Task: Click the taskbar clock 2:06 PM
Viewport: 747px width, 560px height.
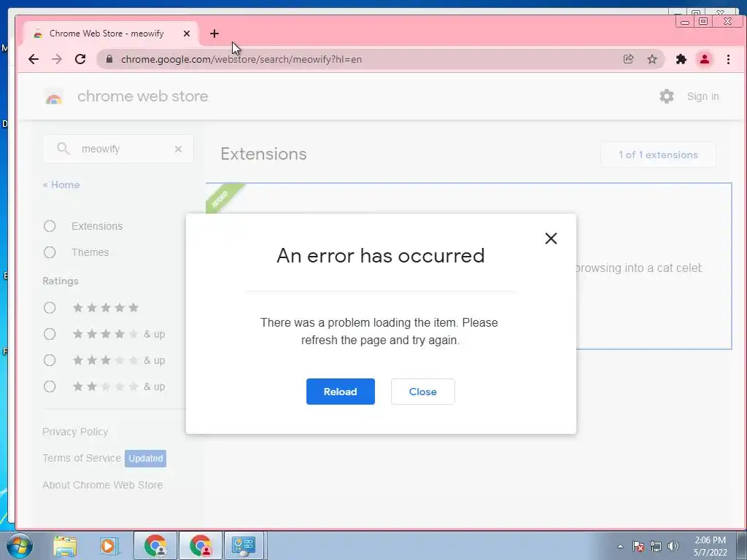Action: point(710,540)
